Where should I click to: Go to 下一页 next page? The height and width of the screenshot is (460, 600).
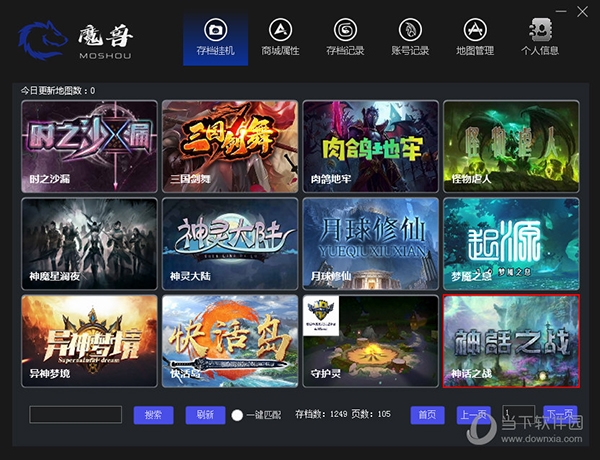click(560, 414)
